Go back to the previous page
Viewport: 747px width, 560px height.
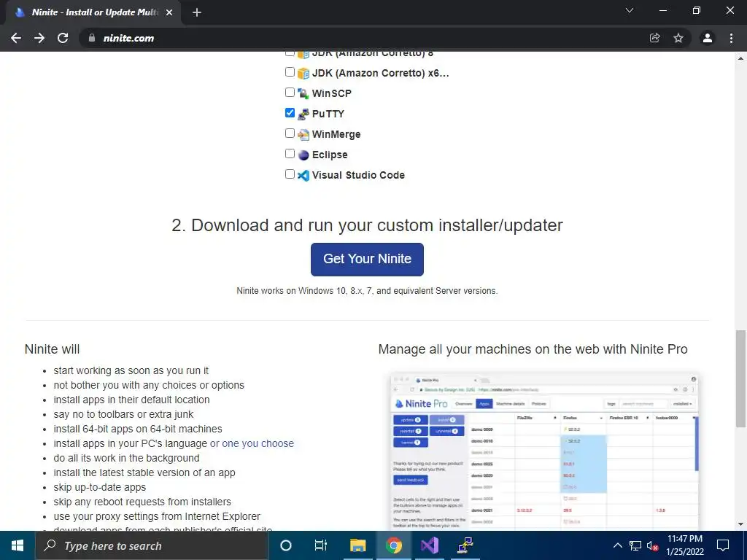click(16, 38)
